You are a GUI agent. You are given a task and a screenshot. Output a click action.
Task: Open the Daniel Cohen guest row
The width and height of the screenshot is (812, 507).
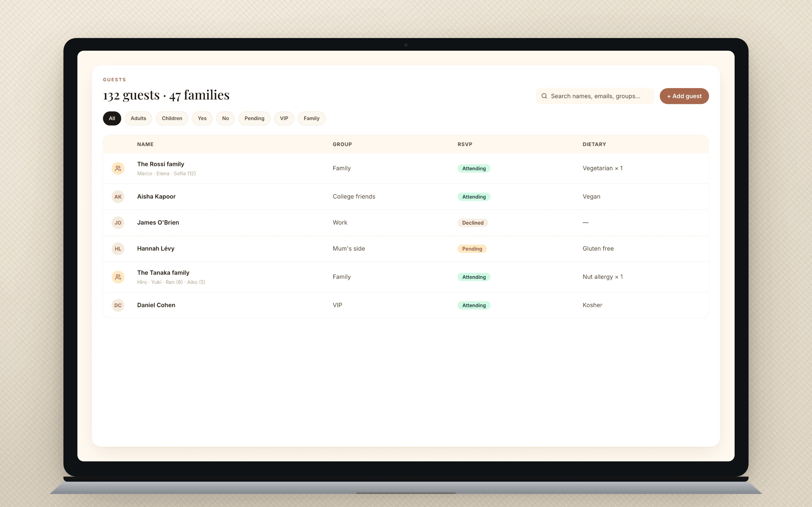[406, 305]
